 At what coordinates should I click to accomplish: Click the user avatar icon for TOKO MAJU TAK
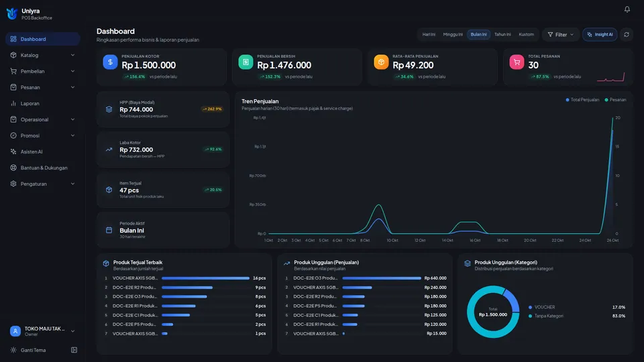(x=15, y=330)
